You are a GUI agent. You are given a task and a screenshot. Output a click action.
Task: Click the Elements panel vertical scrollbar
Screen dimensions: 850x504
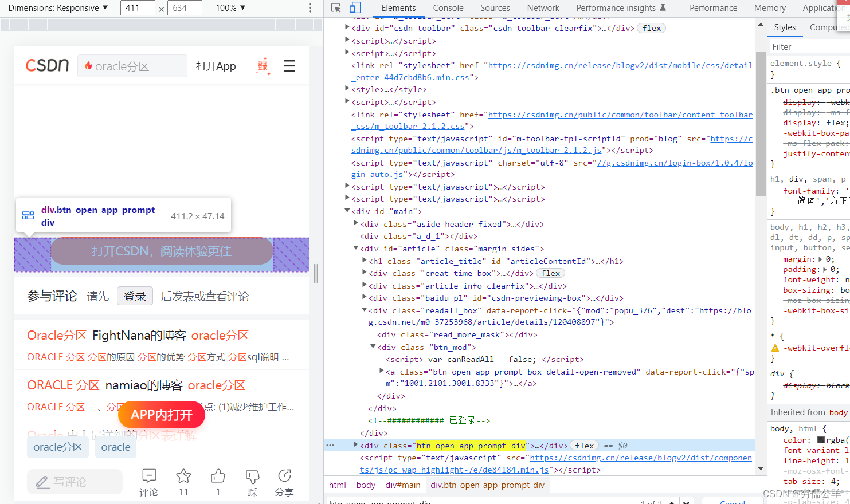click(x=761, y=124)
